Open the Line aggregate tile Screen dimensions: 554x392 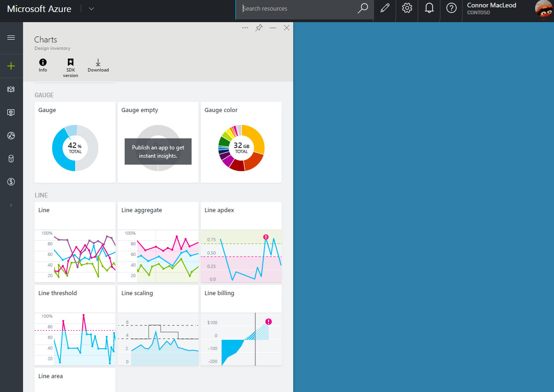click(x=158, y=242)
